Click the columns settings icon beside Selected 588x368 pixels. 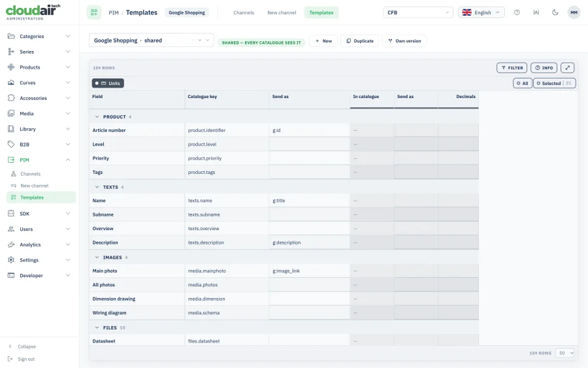(x=569, y=83)
